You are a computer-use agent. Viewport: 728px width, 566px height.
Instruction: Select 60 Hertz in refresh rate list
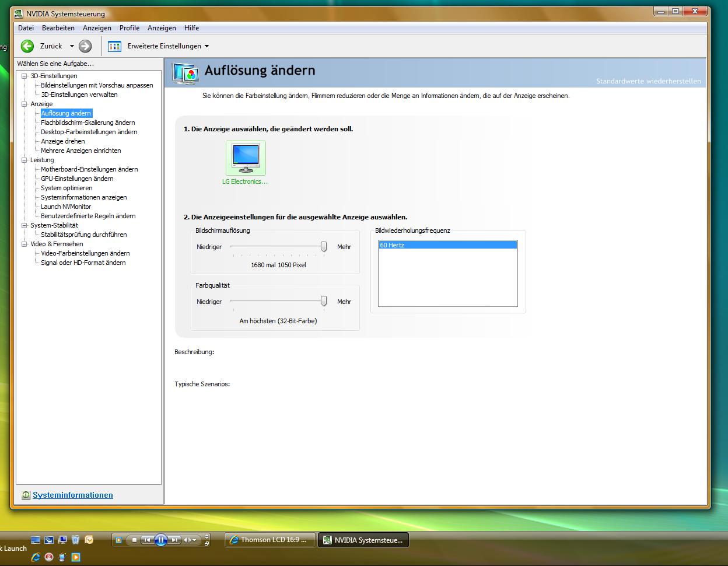point(447,245)
